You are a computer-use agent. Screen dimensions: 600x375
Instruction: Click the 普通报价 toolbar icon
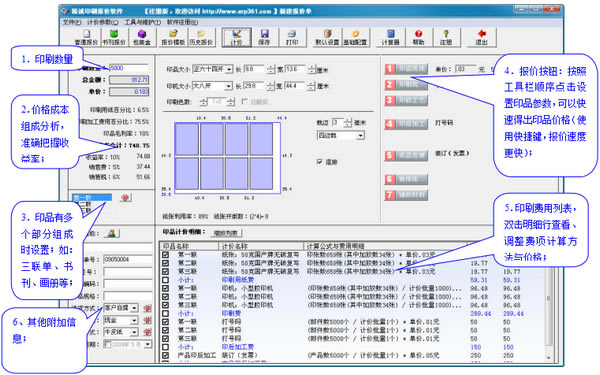pyautogui.click(x=87, y=38)
